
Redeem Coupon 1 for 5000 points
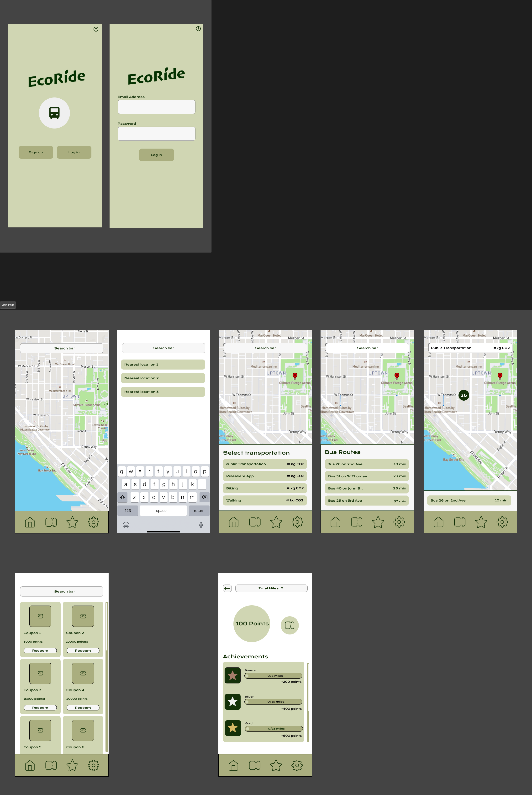pyautogui.click(x=40, y=651)
